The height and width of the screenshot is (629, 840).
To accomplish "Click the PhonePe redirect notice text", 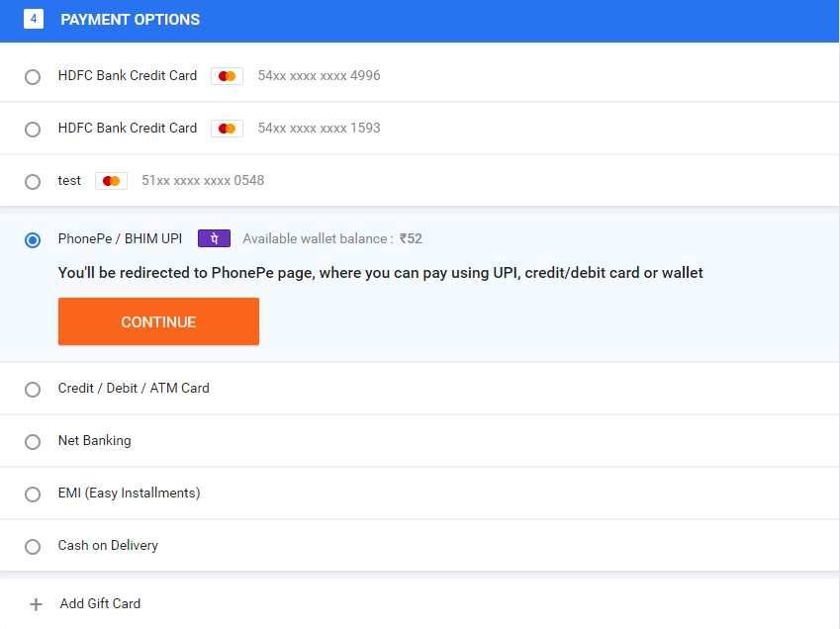I will coord(380,273).
